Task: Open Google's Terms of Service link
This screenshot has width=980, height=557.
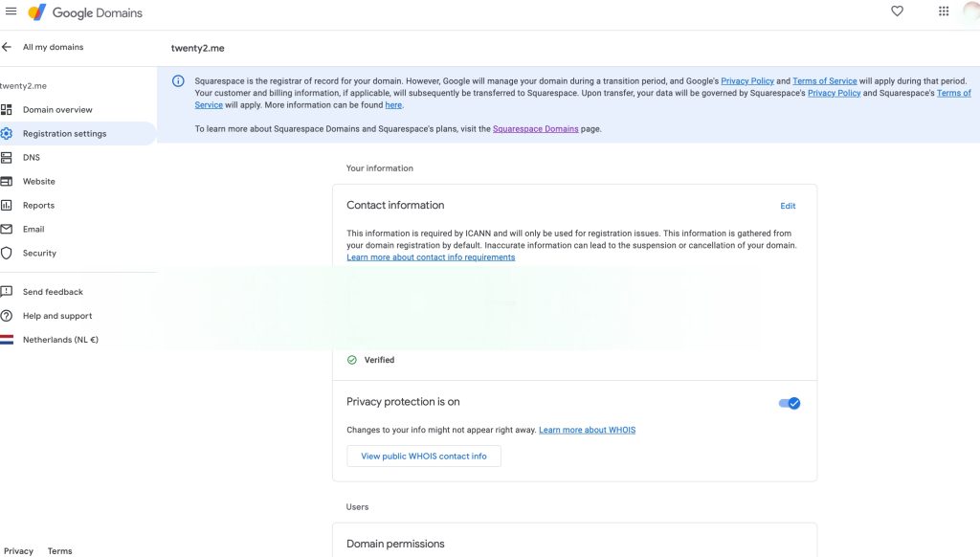Action: (824, 81)
